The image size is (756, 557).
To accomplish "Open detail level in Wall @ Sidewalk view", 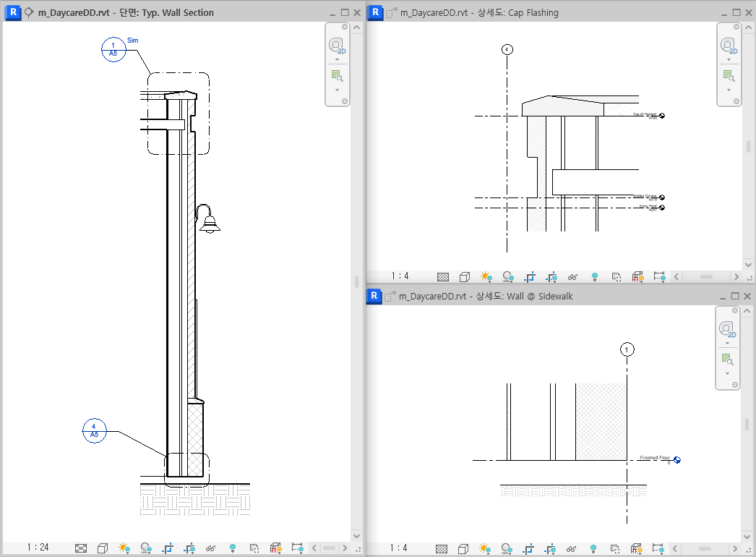I will (441, 548).
